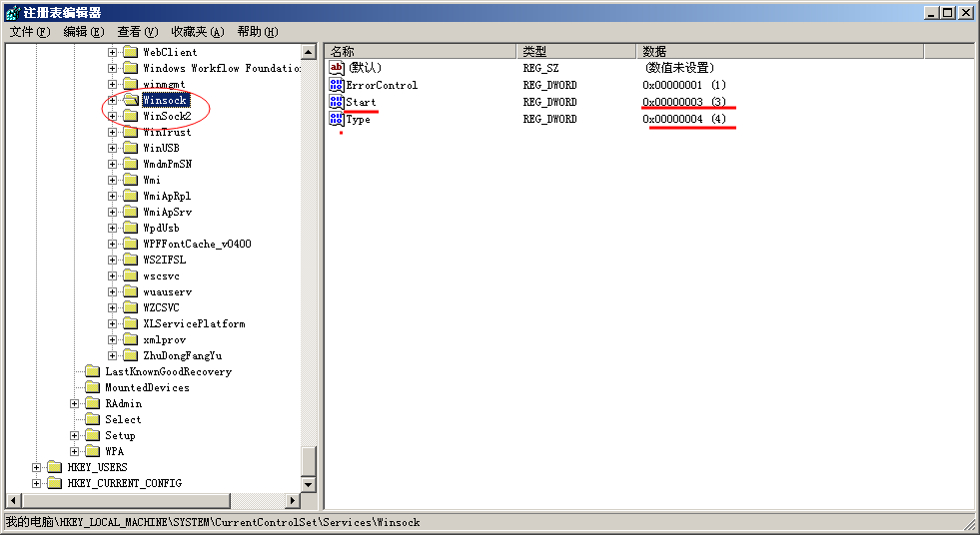Click the WmiApSrv folder icon
980x535 pixels.
point(131,213)
